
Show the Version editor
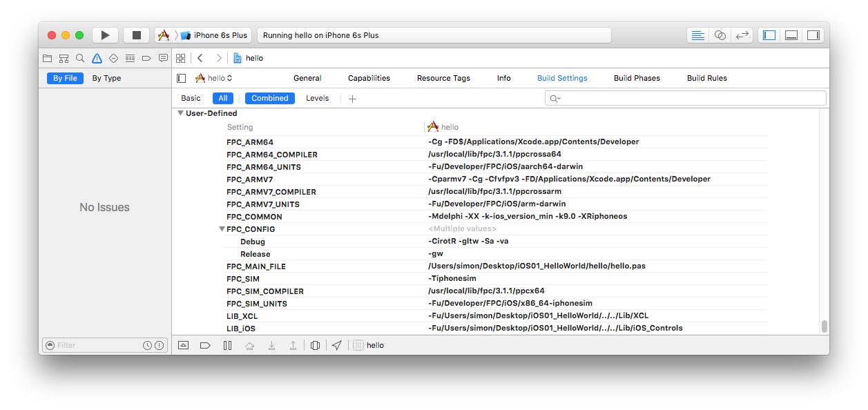[742, 35]
